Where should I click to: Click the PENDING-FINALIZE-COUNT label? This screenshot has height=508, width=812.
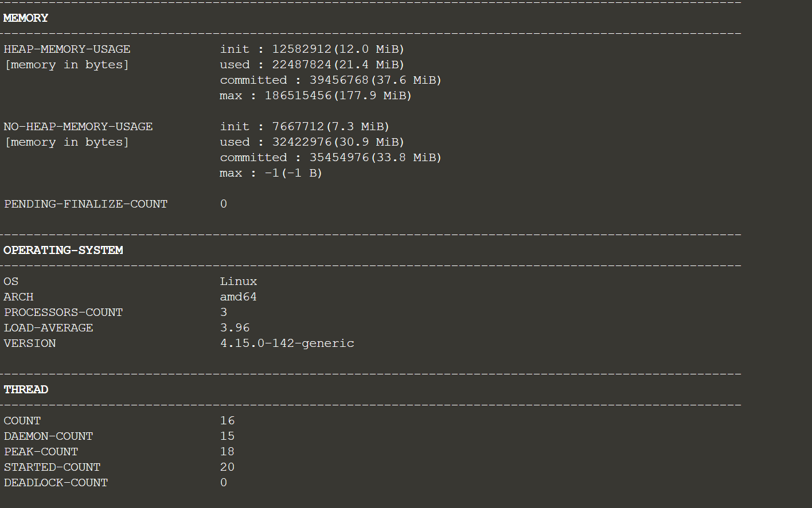tap(85, 204)
